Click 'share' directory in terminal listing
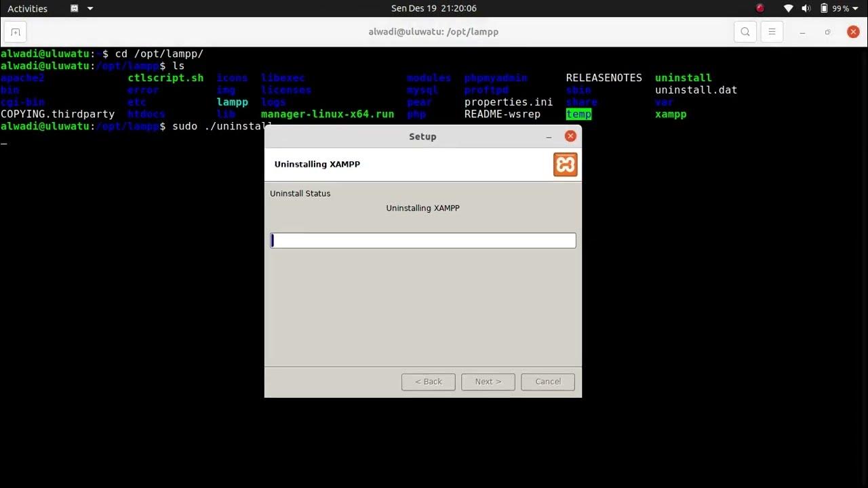This screenshot has height=488, width=868. click(582, 102)
